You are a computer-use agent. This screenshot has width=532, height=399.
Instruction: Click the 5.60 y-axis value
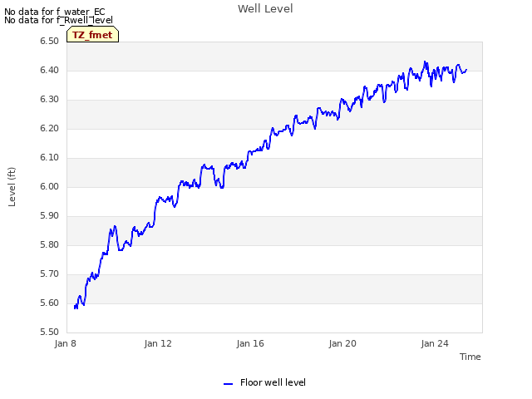tap(50, 303)
